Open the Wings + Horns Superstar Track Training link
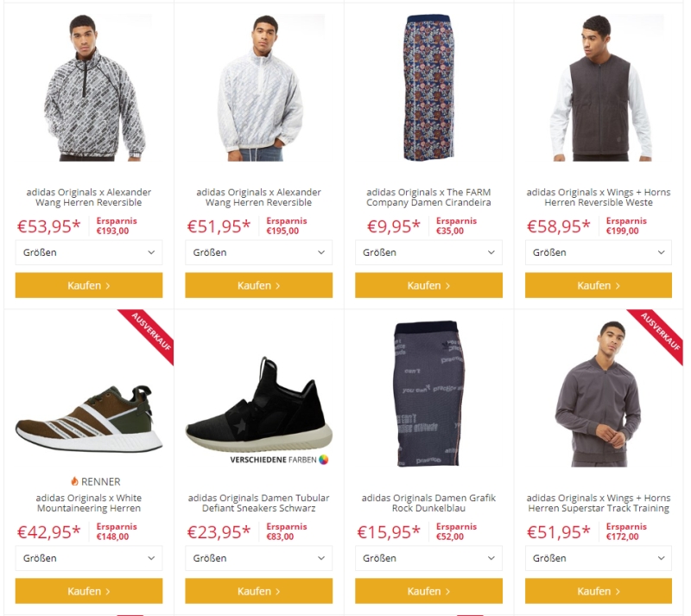 tap(599, 503)
